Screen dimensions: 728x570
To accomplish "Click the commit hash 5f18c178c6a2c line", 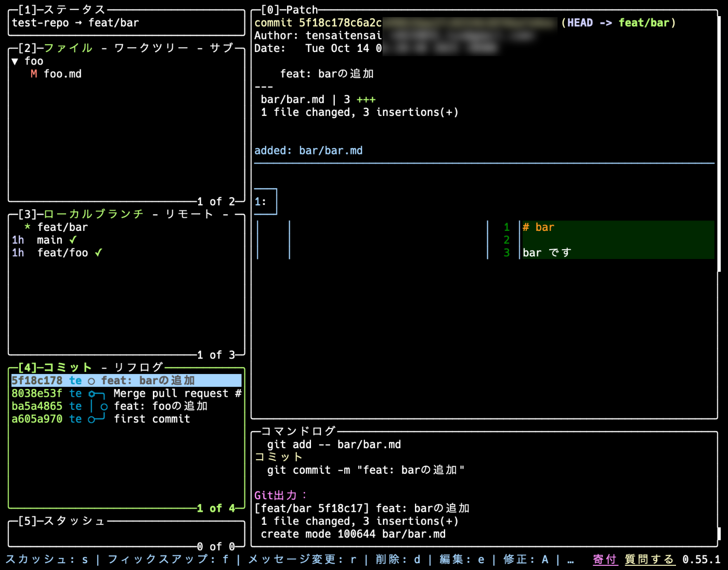I will 318,23.
